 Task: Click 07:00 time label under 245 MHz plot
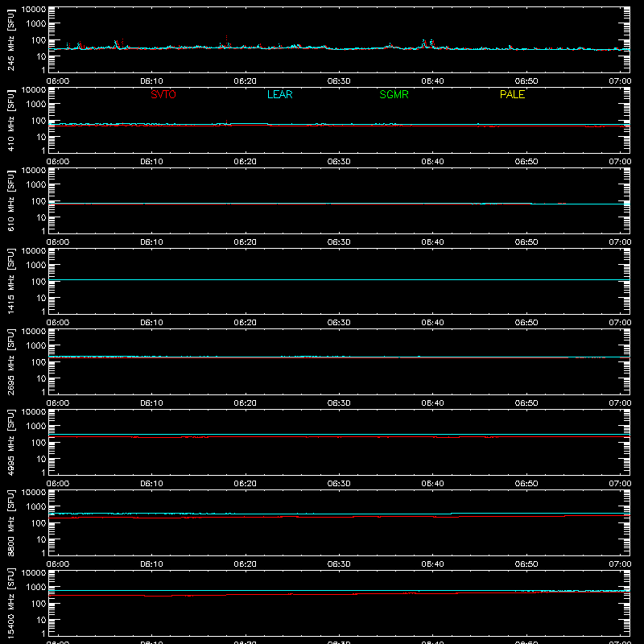click(x=620, y=81)
